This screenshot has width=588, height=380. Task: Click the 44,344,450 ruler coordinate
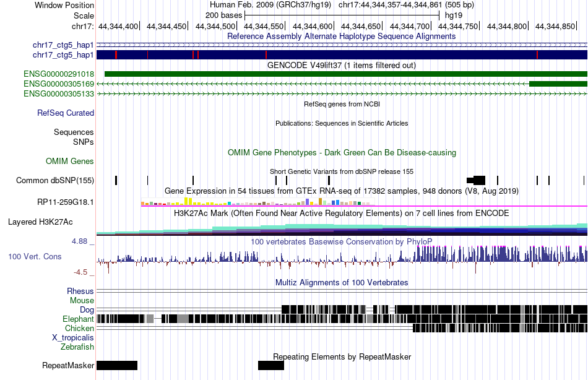[x=166, y=26]
